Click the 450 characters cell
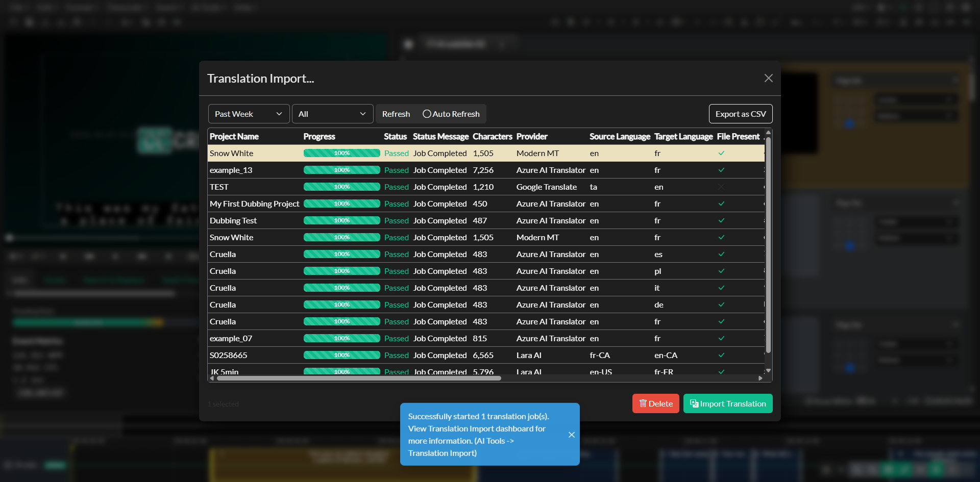Screen dimensions: 980x482 480,204
